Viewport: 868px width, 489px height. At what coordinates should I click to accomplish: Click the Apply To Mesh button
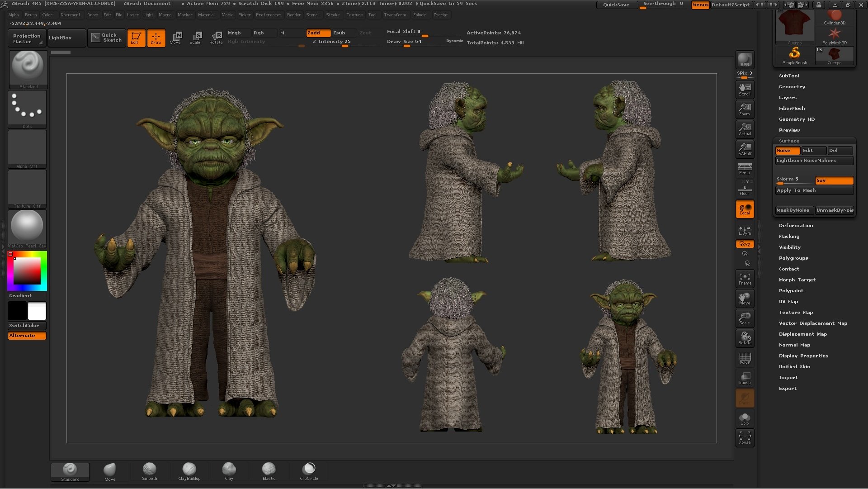click(814, 190)
